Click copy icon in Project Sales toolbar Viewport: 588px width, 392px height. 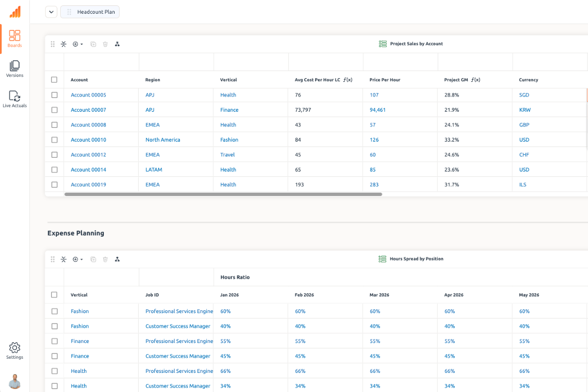pos(93,44)
